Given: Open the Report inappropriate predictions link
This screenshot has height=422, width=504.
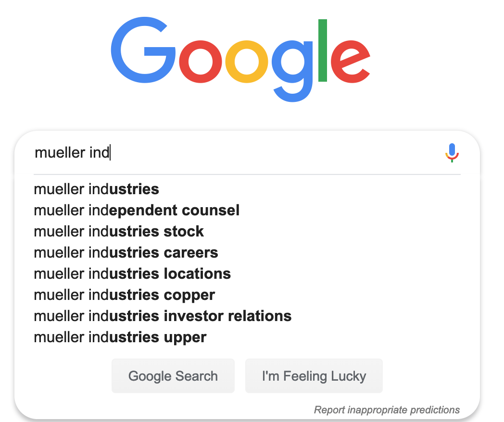Looking at the screenshot, I should point(387,410).
